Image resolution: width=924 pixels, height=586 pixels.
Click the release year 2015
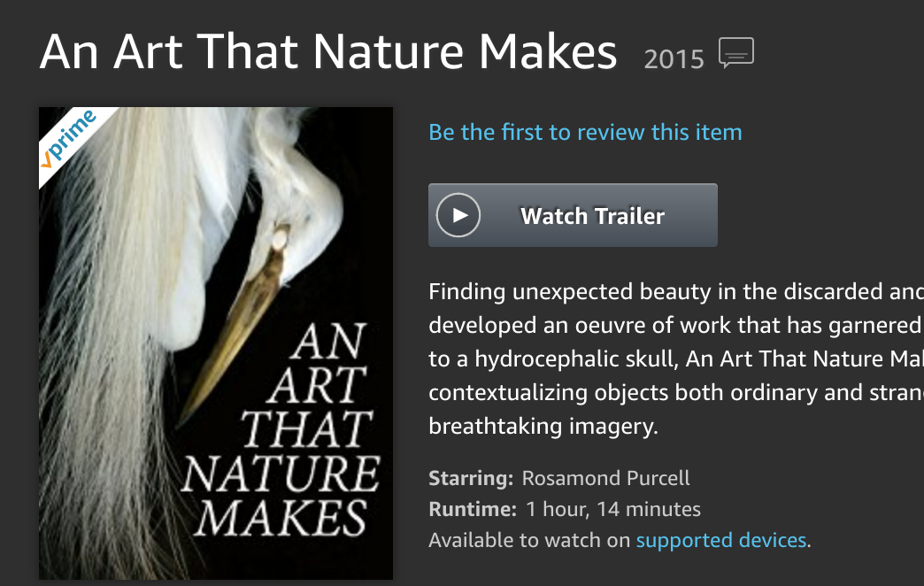[674, 59]
